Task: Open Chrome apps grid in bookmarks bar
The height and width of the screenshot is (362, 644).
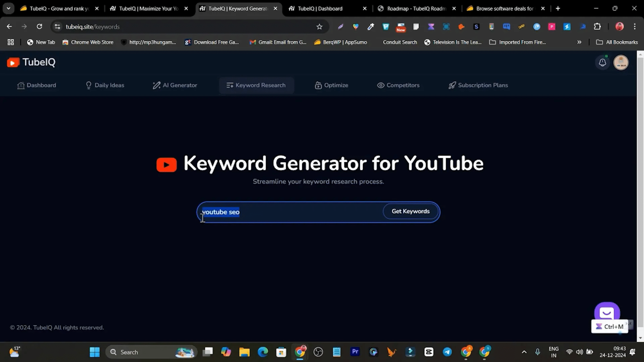Action: click(x=11, y=42)
